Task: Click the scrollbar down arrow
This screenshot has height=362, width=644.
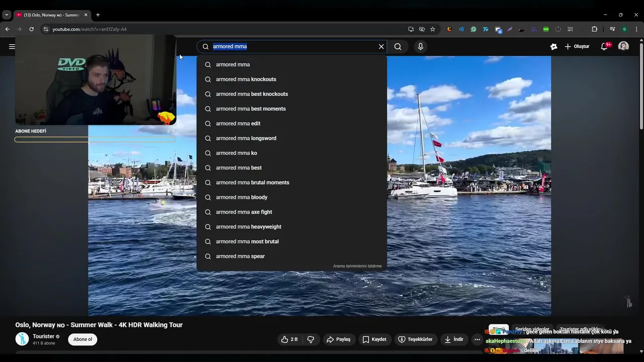Action: pyautogui.click(x=640, y=351)
